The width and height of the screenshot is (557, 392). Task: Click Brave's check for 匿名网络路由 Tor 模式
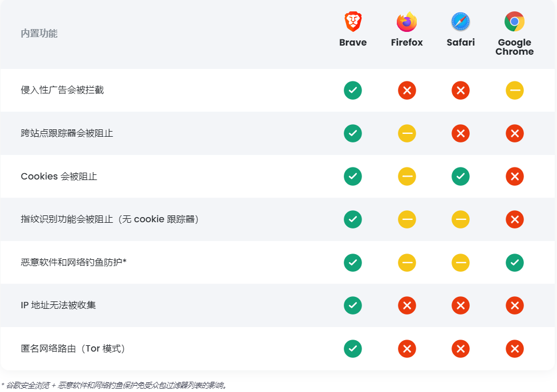tap(353, 349)
